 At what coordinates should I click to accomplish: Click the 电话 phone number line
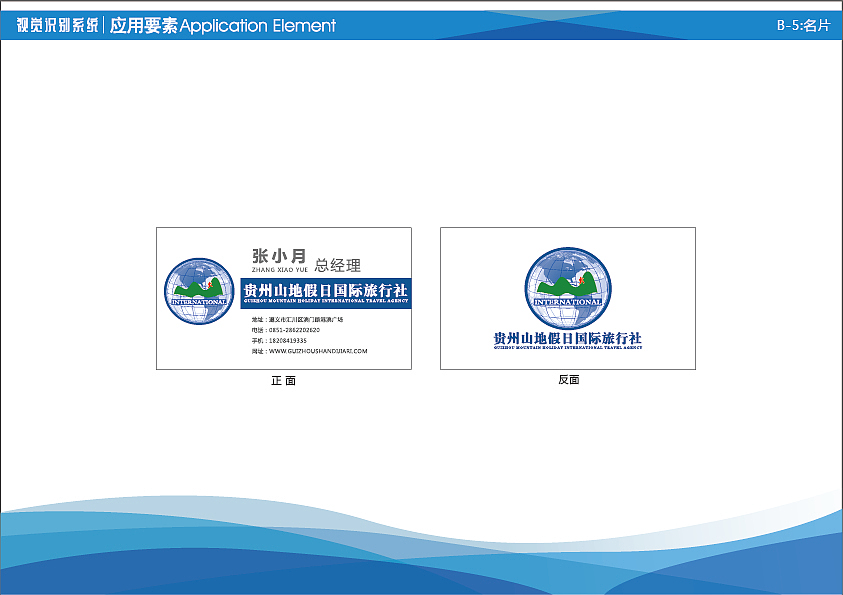tap(285, 330)
